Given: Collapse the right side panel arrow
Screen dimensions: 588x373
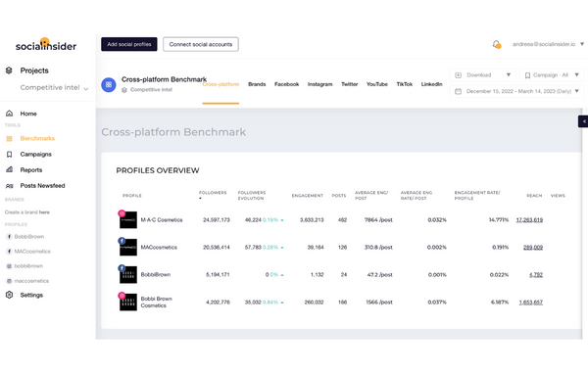Looking at the screenshot, I should (x=583, y=121).
